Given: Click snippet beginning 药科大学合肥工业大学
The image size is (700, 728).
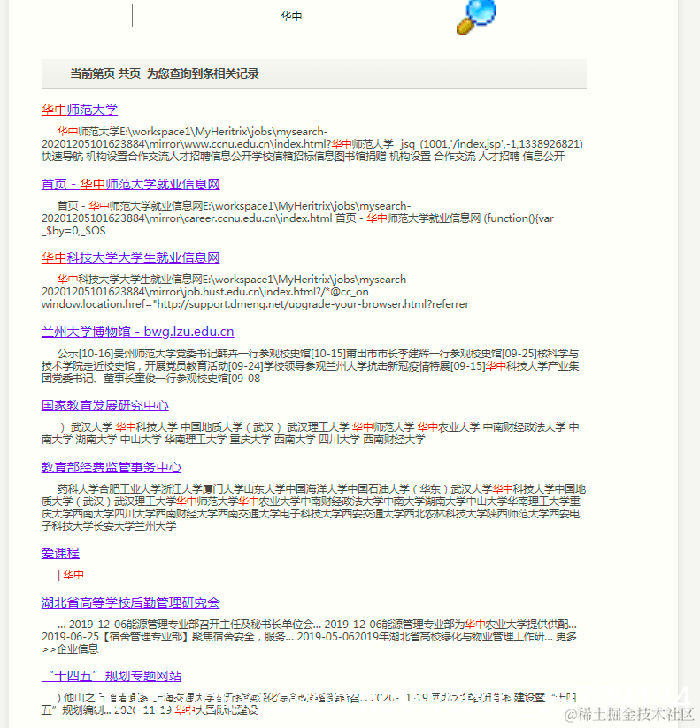Looking at the screenshot, I should coord(313,508).
